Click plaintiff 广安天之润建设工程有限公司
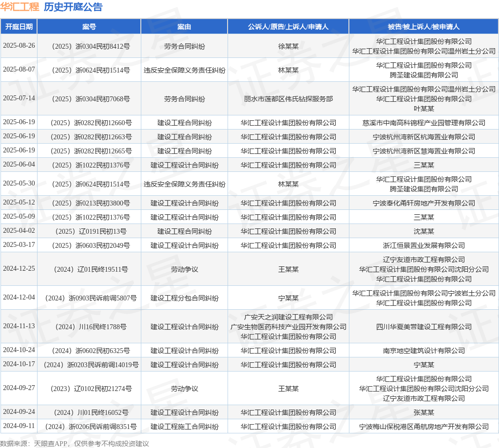499x448 pixels. coord(288,317)
